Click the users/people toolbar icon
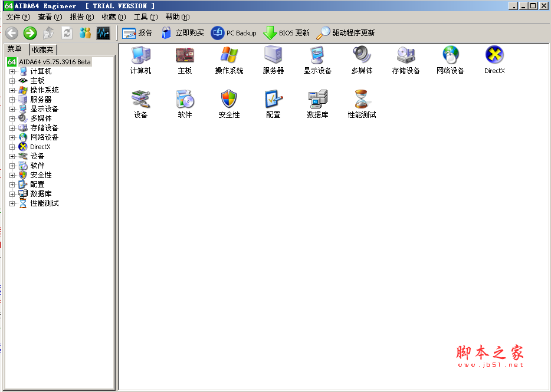 click(85, 33)
